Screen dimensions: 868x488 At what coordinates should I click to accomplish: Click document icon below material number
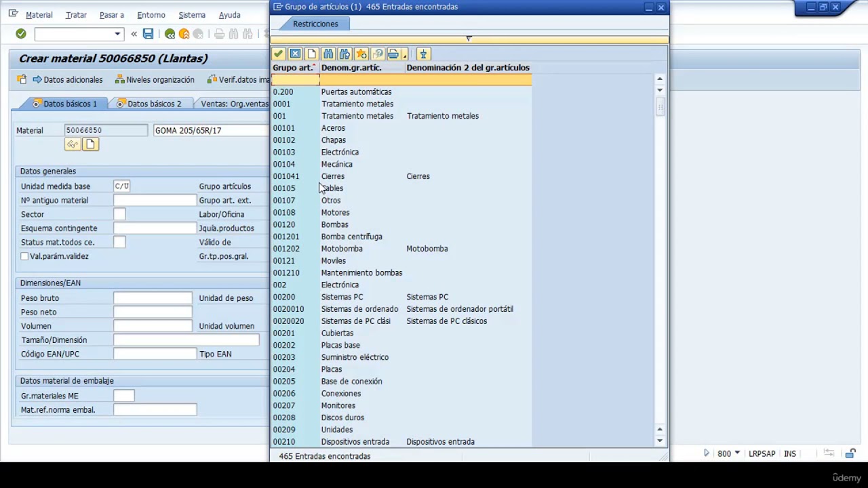pyautogui.click(x=90, y=144)
